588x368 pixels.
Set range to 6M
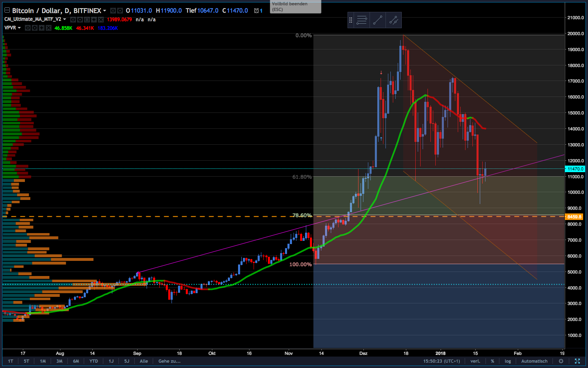(x=76, y=361)
